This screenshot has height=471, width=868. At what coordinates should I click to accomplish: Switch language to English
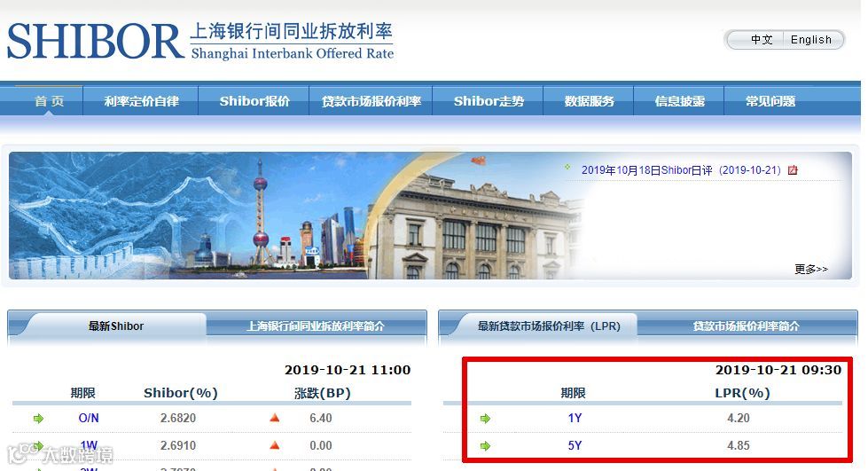pyautogui.click(x=811, y=40)
